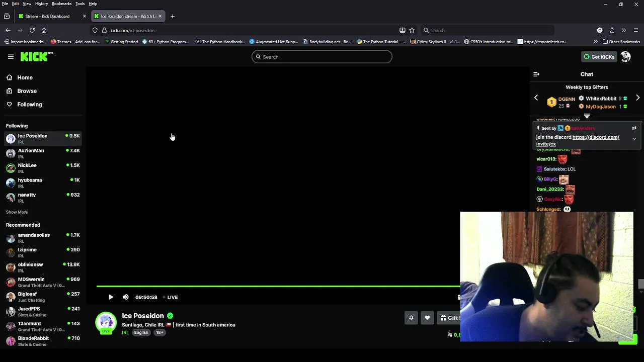Show more bookmarks toolbar overflow chevron

click(596, 42)
